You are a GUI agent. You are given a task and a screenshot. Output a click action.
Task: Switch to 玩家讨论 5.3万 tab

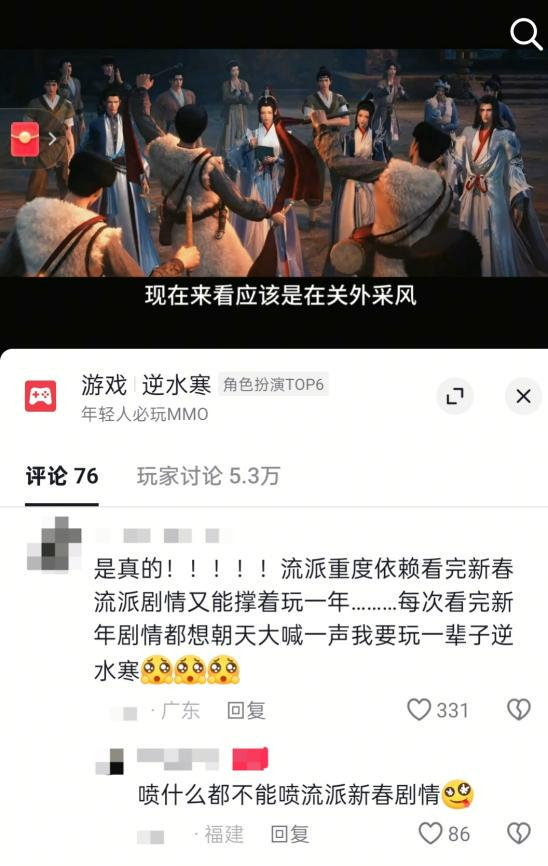(x=208, y=476)
